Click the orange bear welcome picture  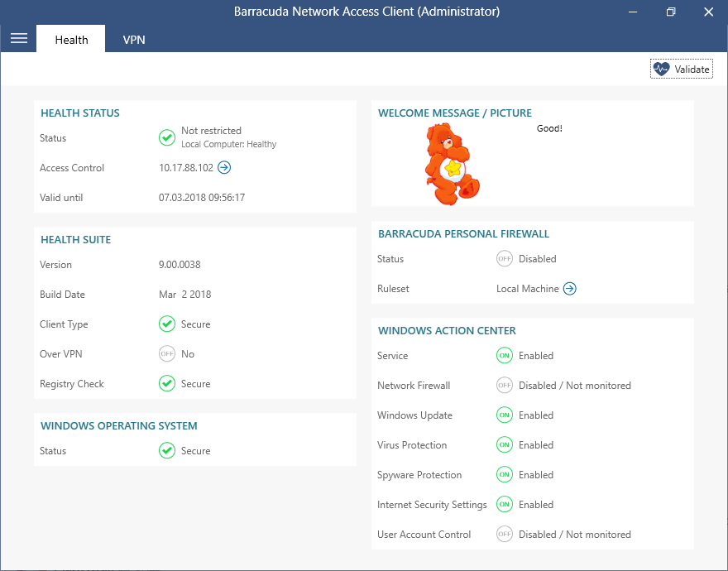pos(453,164)
